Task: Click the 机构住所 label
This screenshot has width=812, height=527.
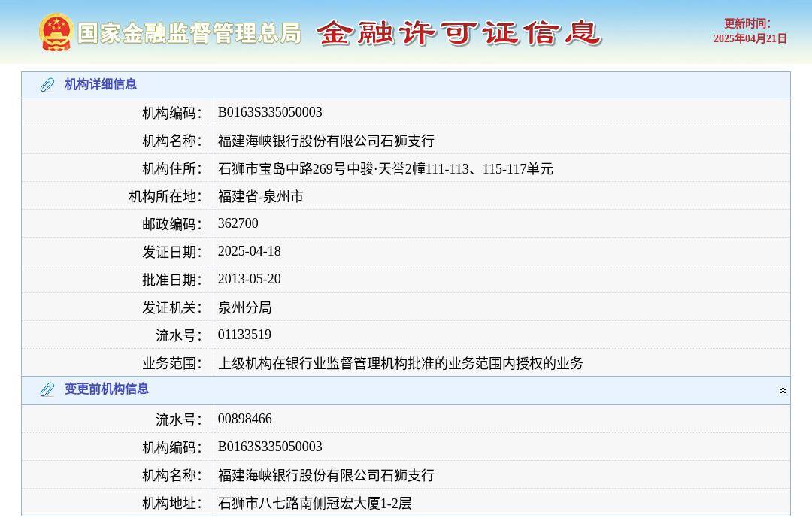Action: pyautogui.click(x=172, y=168)
